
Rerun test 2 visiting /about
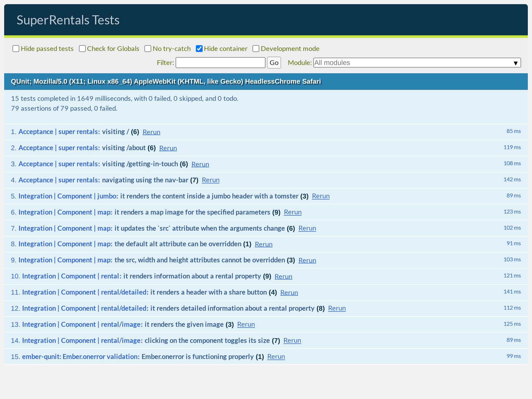tap(168, 148)
